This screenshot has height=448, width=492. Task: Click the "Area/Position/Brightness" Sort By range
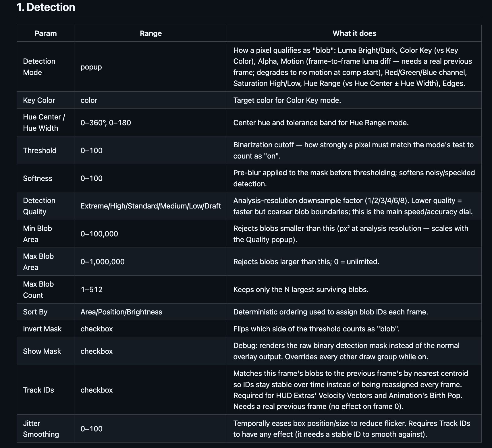[121, 312]
